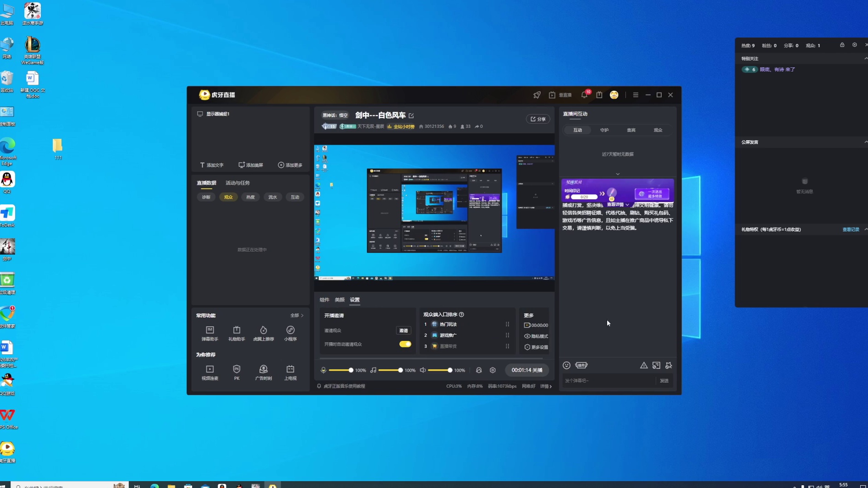Screen dimensions: 868x488
Task: Expand 全部 in 常用功能
Action: tap(297, 315)
